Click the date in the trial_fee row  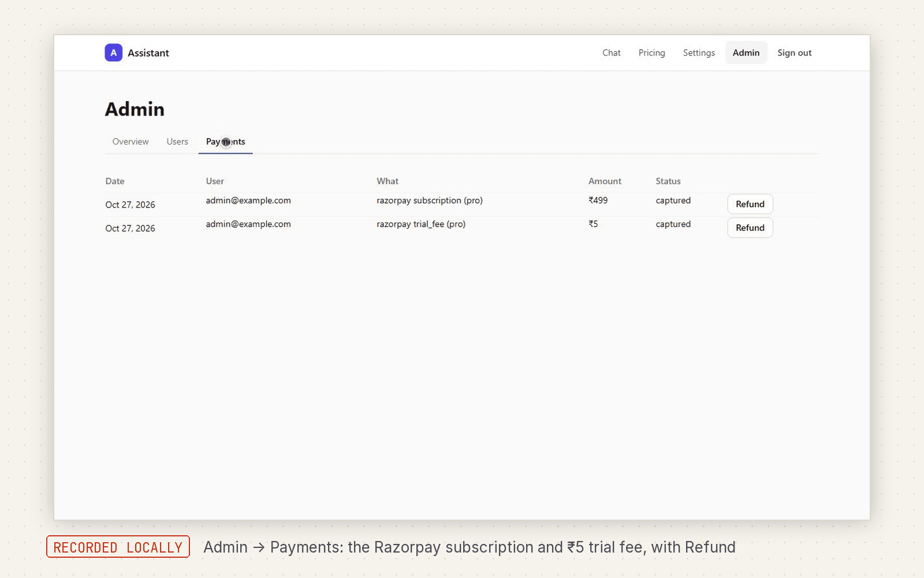[x=130, y=228]
